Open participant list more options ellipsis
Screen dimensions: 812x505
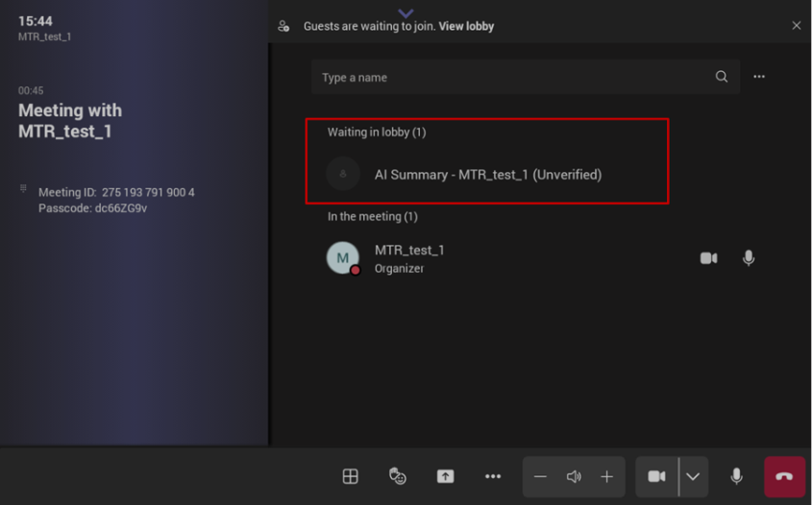point(759,77)
